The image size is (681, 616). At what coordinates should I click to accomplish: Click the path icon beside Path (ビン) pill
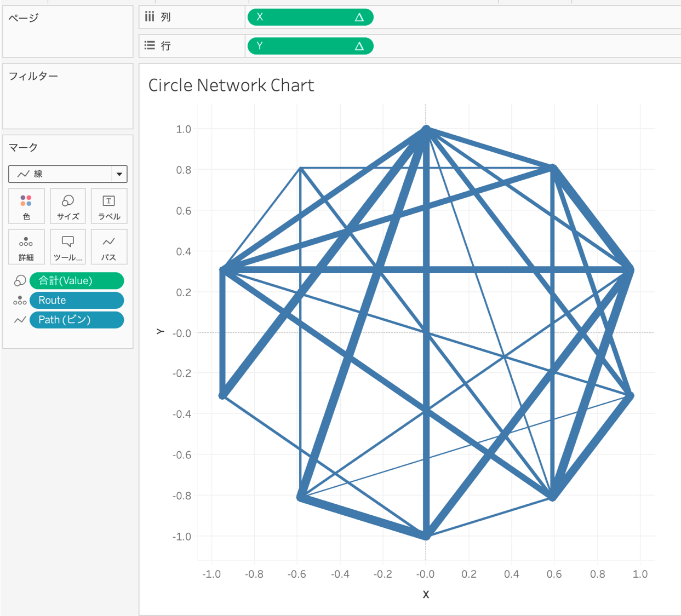20,320
